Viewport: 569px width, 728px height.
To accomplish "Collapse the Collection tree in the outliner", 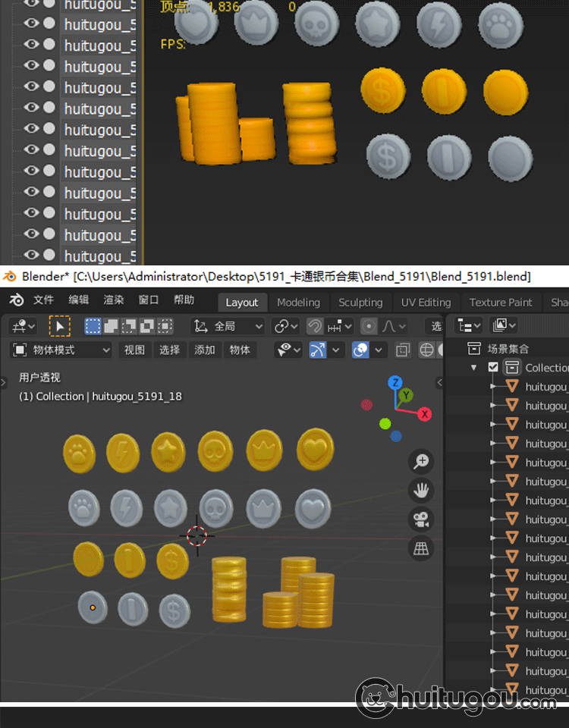I will (x=474, y=367).
